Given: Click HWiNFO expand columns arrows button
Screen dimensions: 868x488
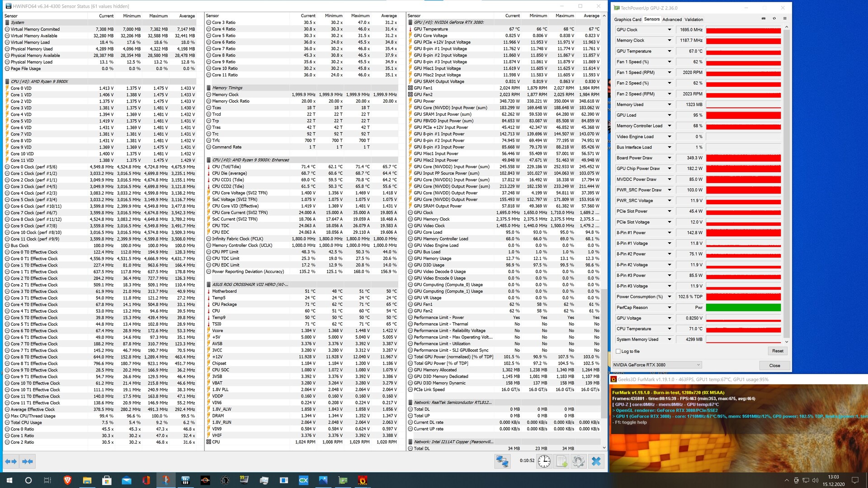Looking at the screenshot, I should point(11,461).
